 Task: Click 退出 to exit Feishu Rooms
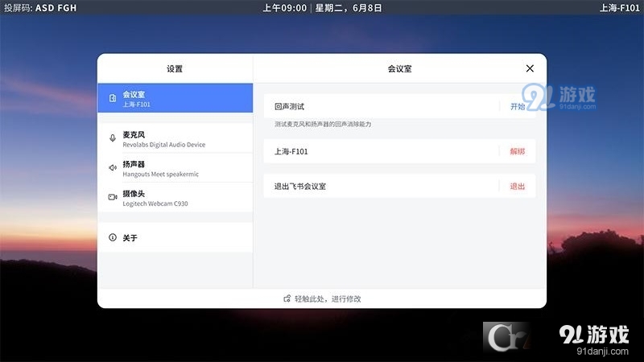[518, 187]
